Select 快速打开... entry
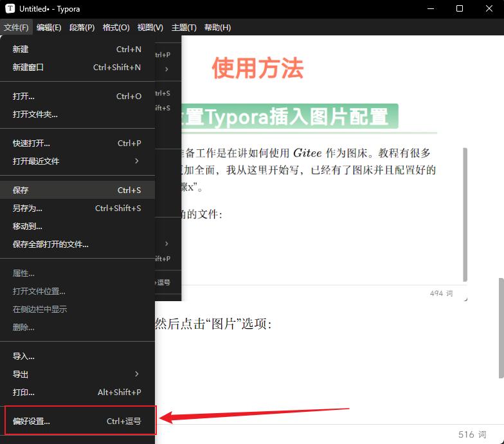Image resolution: width=504 pixels, height=444 pixels. point(77,143)
